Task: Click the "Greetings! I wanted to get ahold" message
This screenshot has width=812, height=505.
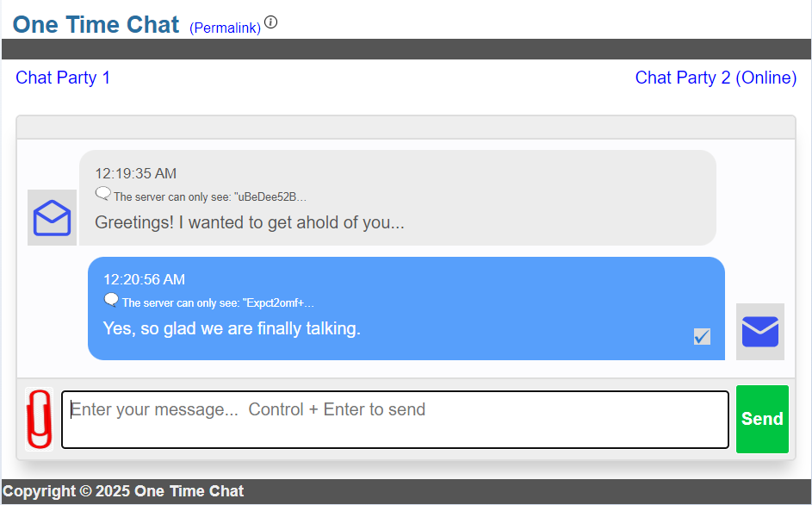Action: coord(250,222)
